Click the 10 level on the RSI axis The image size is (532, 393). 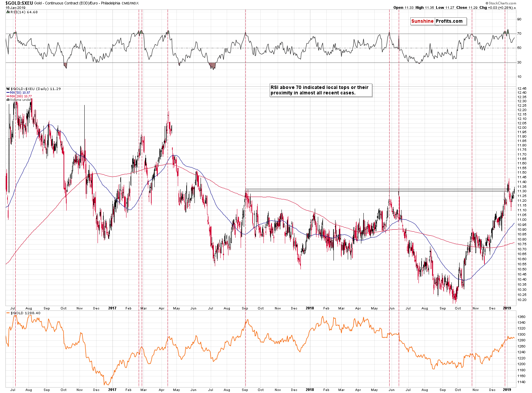click(519, 77)
